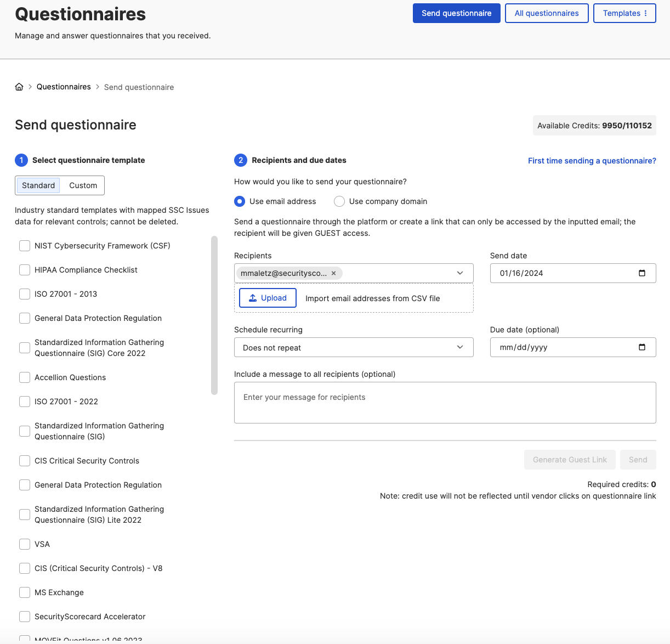Screen dimensions: 670x644
Task: Click the recipients message text area
Action: 445,402
